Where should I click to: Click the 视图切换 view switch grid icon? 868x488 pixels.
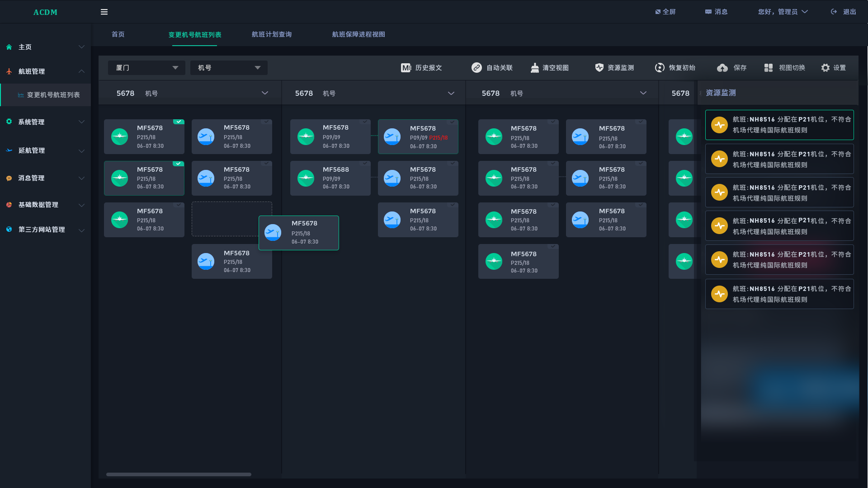click(769, 68)
